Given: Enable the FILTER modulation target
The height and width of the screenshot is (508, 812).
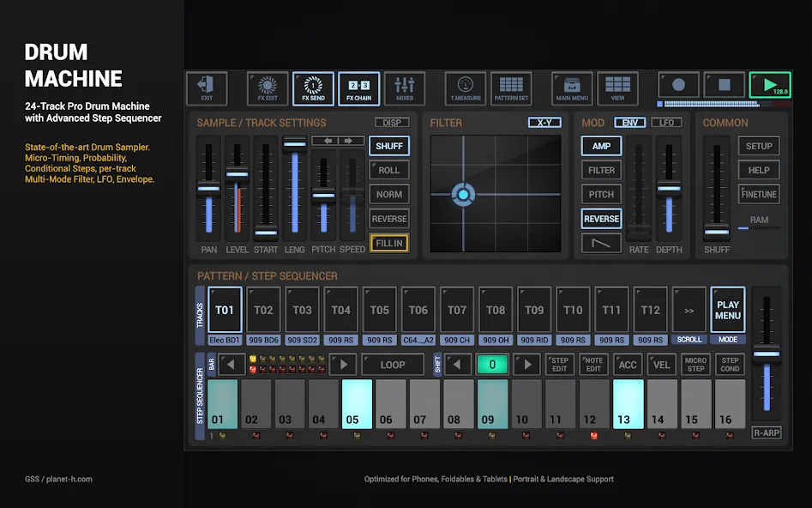Looking at the screenshot, I should click(x=601, y=170).
